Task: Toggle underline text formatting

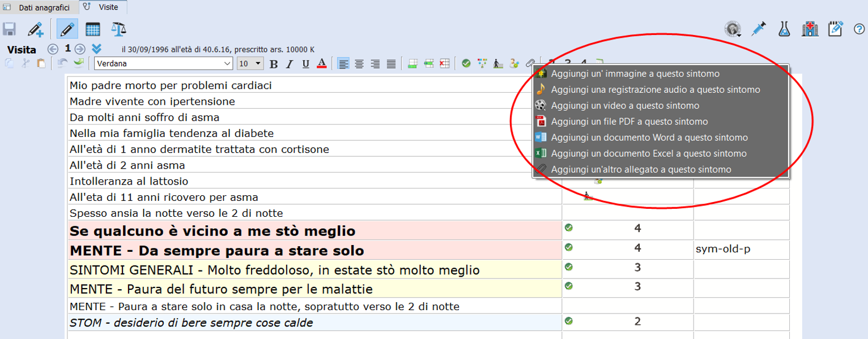Action: (x=305, y=63)
